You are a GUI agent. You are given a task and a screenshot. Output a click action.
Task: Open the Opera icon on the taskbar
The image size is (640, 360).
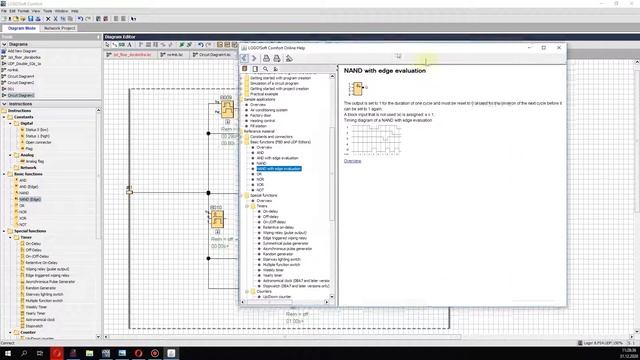pyautogui.click(x=138, y=353)
